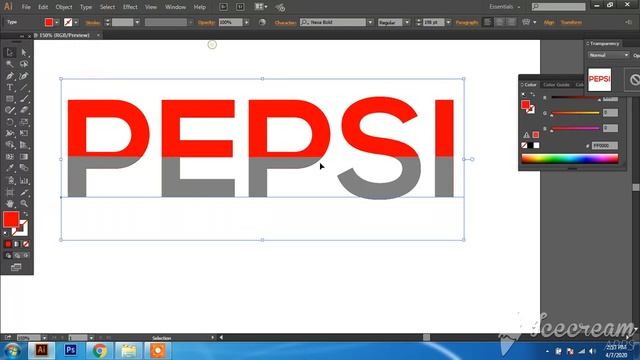Select Draw Normal mode in toolbar
This screenshot has width=640, height=360.
pyautogui.click(x=8, y=256)
